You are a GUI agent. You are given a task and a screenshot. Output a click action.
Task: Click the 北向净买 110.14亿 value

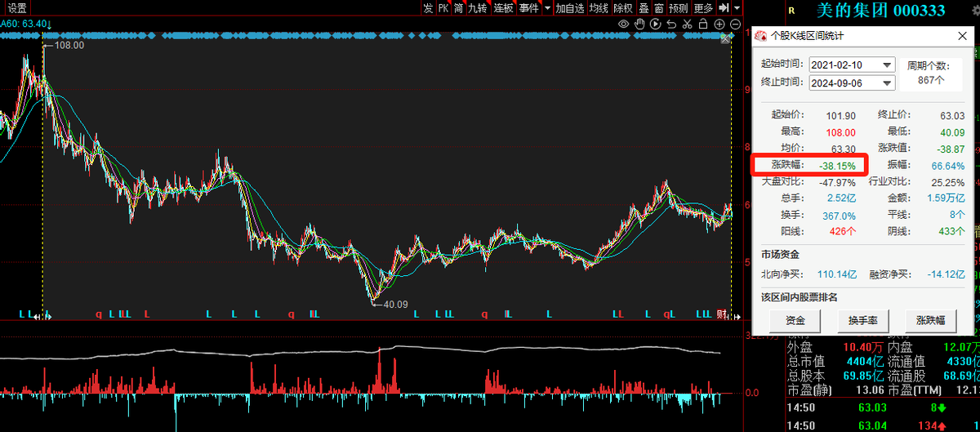coord(835,274)
